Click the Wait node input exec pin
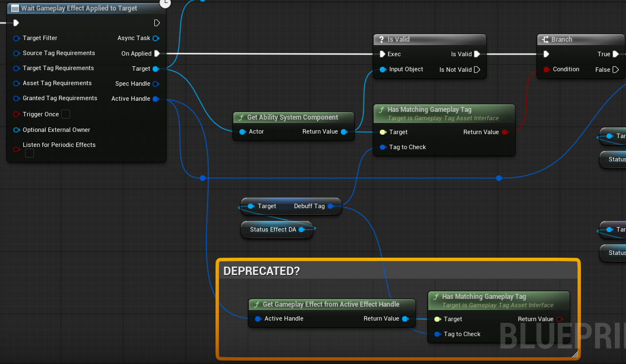This screenshot has height=364, width=626. pos(16,23)
